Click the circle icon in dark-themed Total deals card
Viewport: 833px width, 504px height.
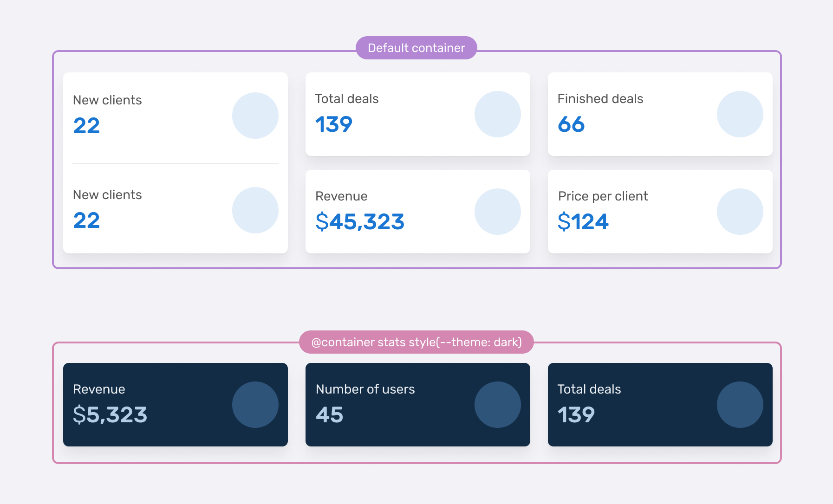740,405
